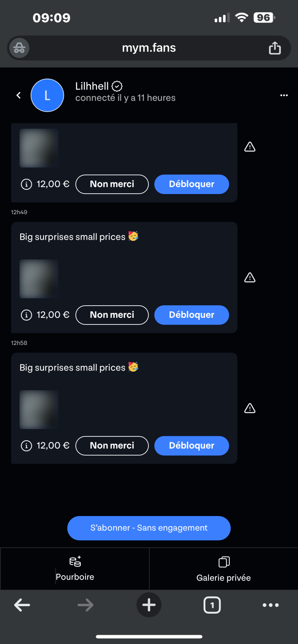The height and width of the screenshot is (644, 298).
Task: Report the 12h58 message via warning triangle
Action: pyautogui.click(x=250, y=408)
